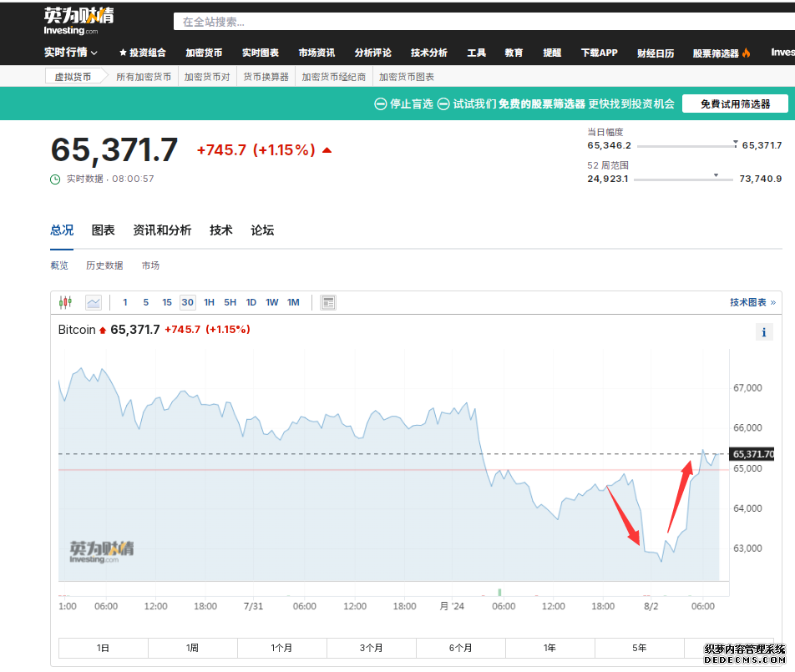Select the candlestick chart type icon

point(65,302)
